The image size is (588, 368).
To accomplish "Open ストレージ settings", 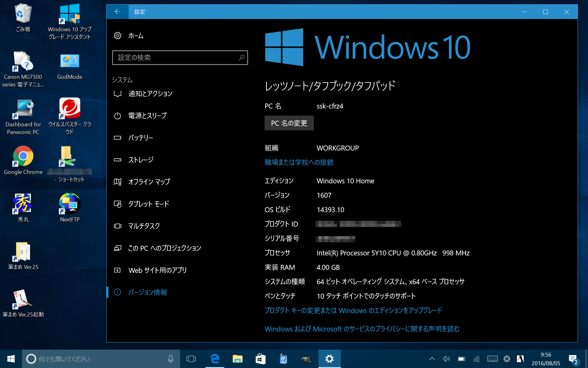I will tap(134, 160).
